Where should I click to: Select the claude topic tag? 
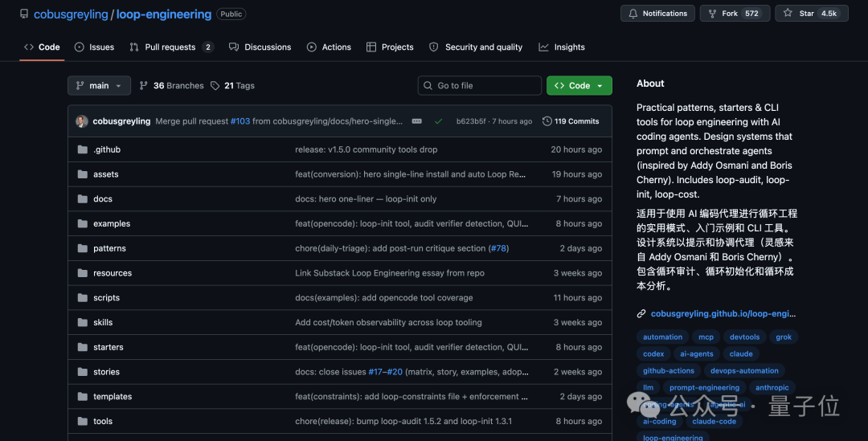point(741,354)
